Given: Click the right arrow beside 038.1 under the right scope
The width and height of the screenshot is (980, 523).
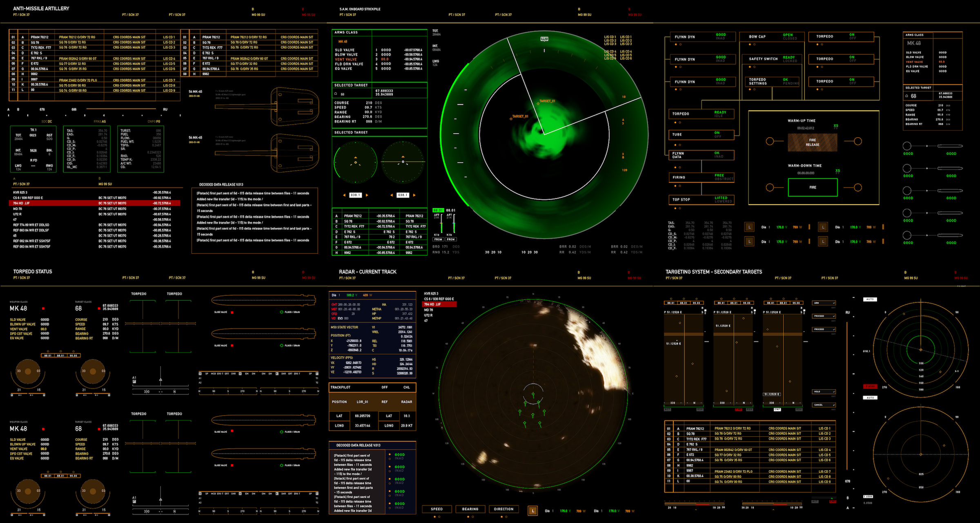Looking at the screenshot, I should pos(414,195).
